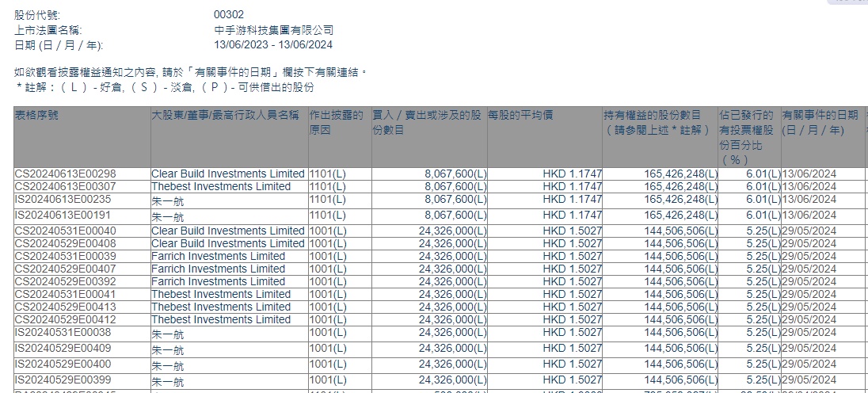This screenshot has height=393, width=868.
Task: Click the 股份代號 label
Action: (37, 15)
